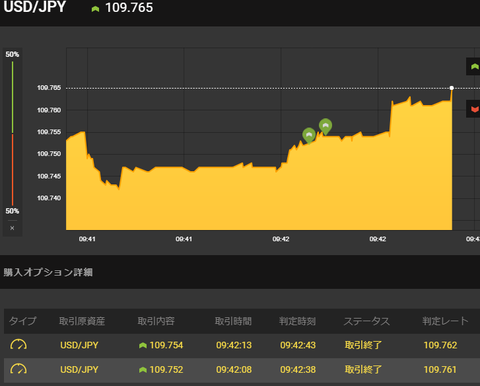This screenshot has width=480, height=386.
Task: Click the white current-price dot on chart
Action: [452, 88]
